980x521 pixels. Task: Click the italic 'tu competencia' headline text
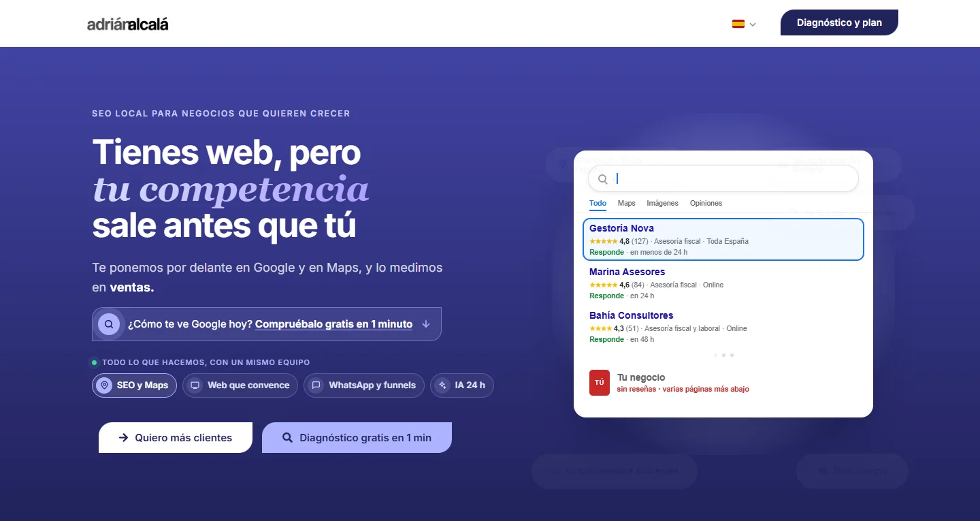point(231,189)
